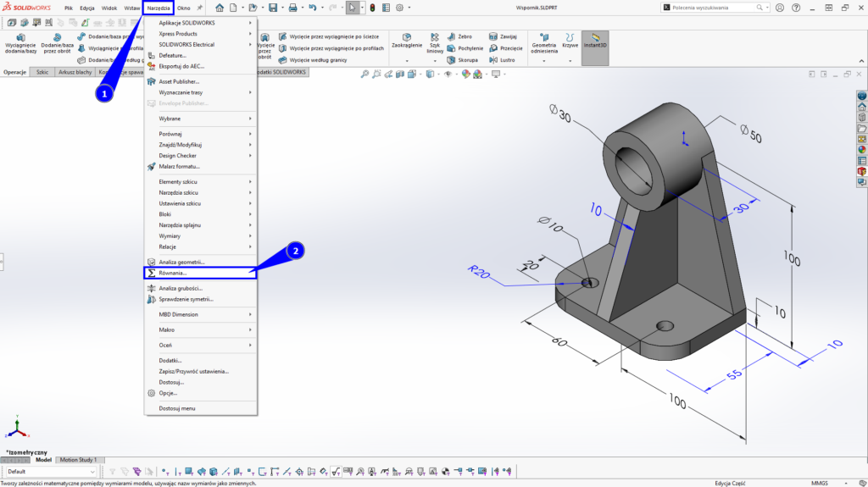Click the Print icon in top toolbar
This screenshot has width=868, height=487.
(292, 8)
